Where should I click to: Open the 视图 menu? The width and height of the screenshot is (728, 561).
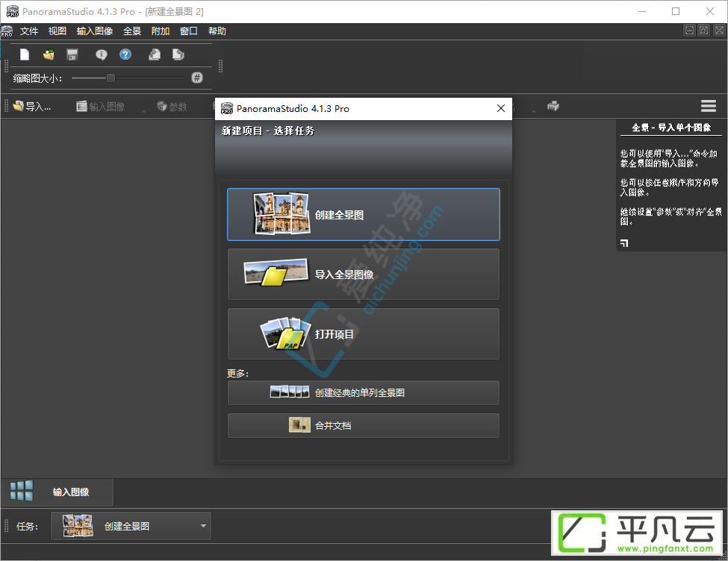57,31
